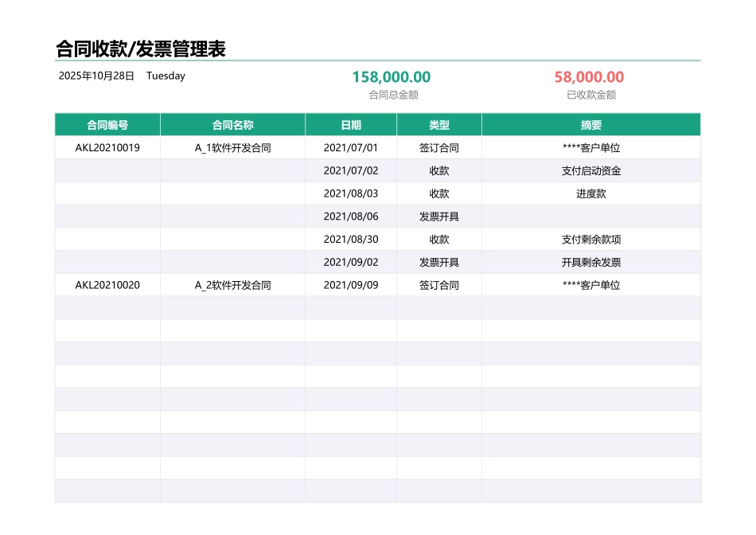Click the 类型 column header
Image resolution: width=756 pixels, height=535 pixels.
(x=438, y=124)
